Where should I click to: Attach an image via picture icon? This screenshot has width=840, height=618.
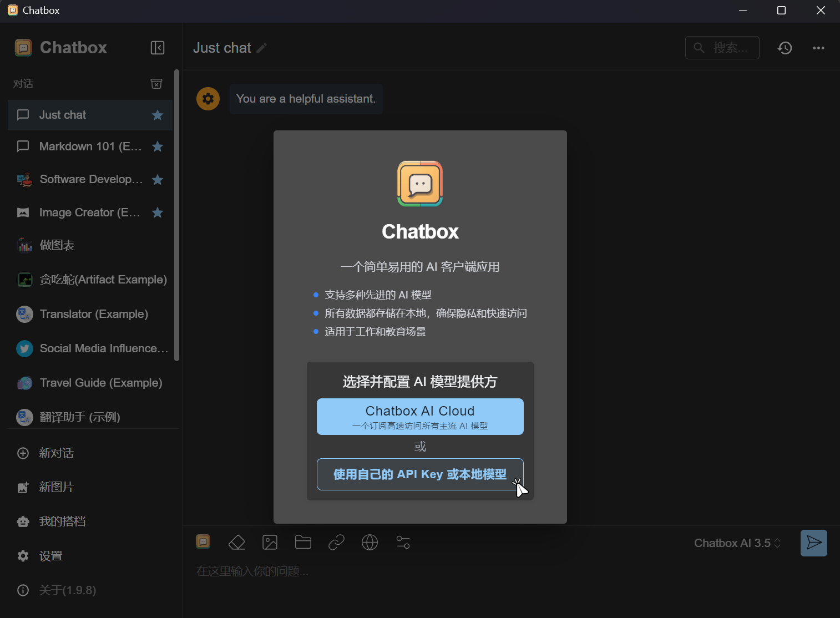pyautogui.click(x=270, y=542)
